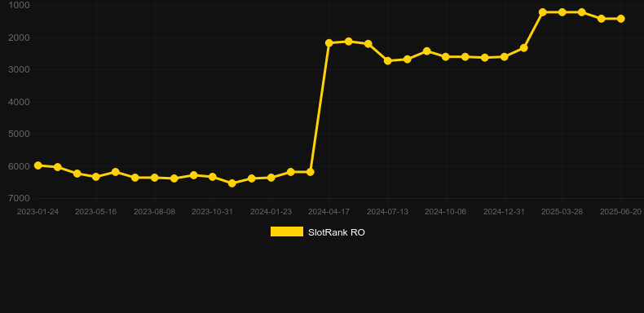
Task: Click the 2023-08-08 x-axis date label
Action: click(154, 212)
